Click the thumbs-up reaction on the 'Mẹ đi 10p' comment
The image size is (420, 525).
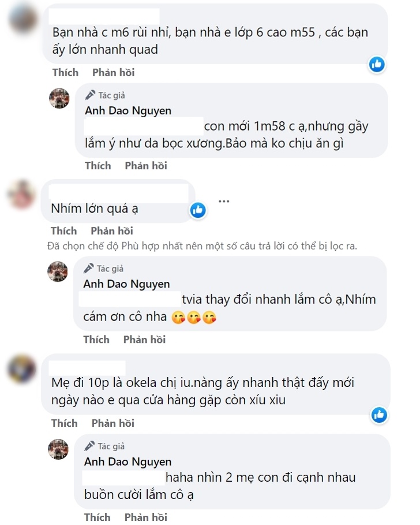click(x=380, y=415)
